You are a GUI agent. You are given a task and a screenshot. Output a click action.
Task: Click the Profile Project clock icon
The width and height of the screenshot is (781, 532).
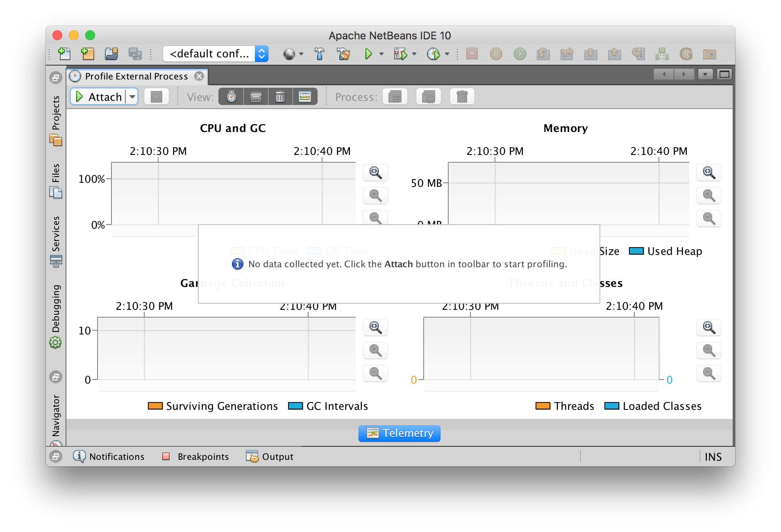tap(433, 54)
